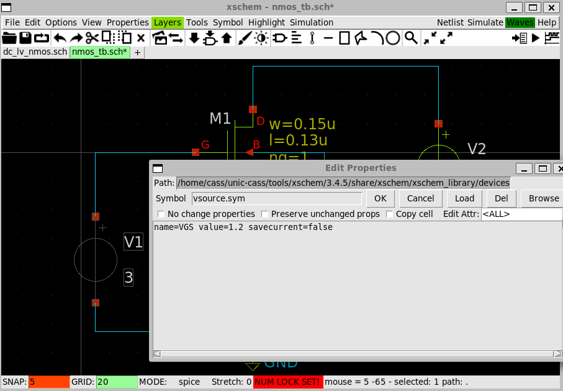This screenshot has height=391, width=563.
Task: Open the Symbol menu
Action: pyautogui.click(x=228, y=22)
